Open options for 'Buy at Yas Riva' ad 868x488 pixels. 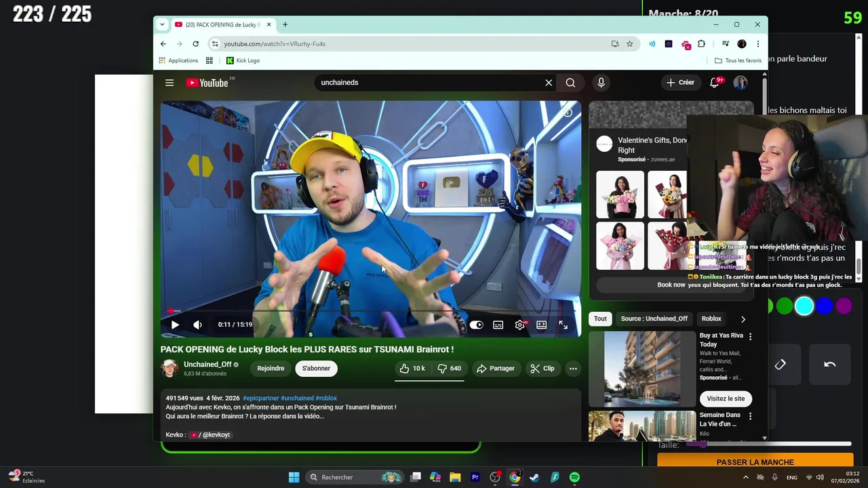[750, 336]
